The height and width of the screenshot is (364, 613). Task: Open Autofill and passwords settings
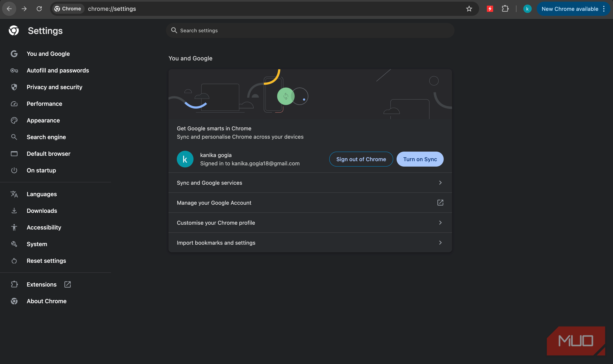pos(58,70)
